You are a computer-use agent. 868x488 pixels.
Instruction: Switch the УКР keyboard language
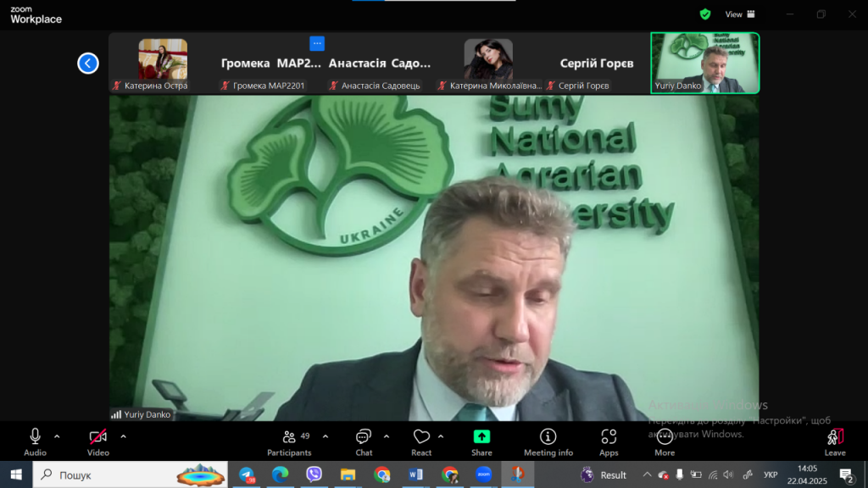point(771,474)
